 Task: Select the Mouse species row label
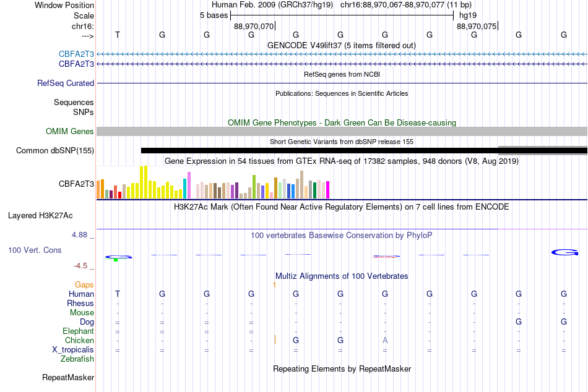(x=82, y=313)
